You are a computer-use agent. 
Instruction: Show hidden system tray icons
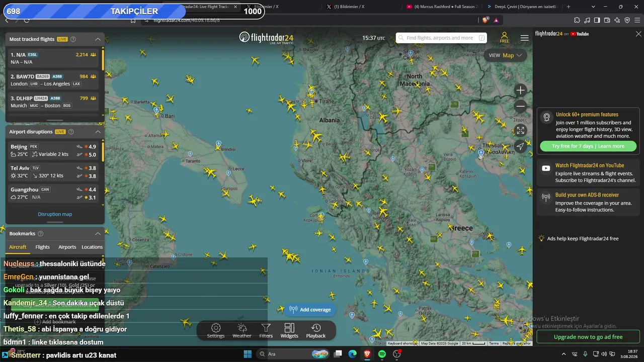click(x=563, y=354)
